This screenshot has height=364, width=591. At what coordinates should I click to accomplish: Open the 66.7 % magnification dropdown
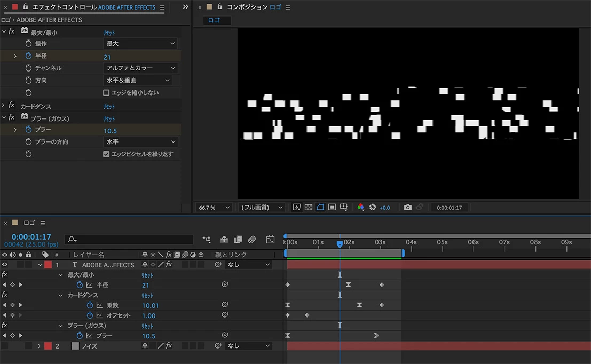tap(214, 208)
